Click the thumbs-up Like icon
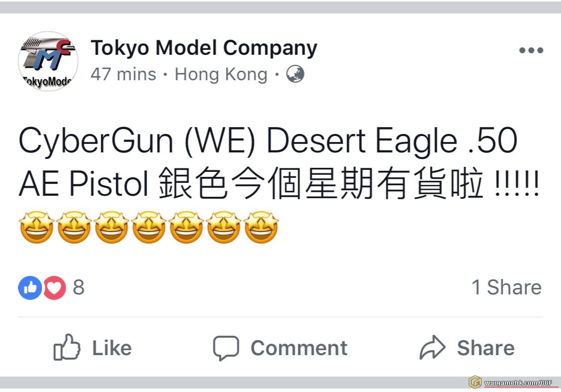This screenshot has height=392, width=561. pos(67,347)
